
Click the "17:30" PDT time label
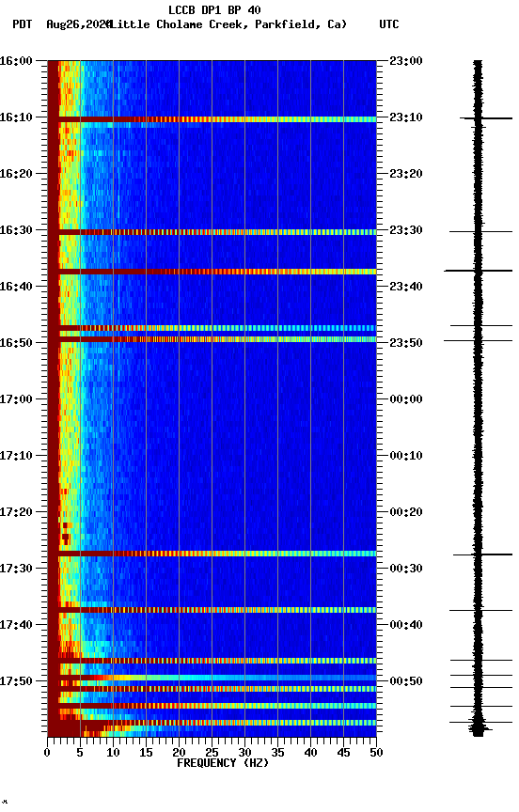(x=16, y=569)
